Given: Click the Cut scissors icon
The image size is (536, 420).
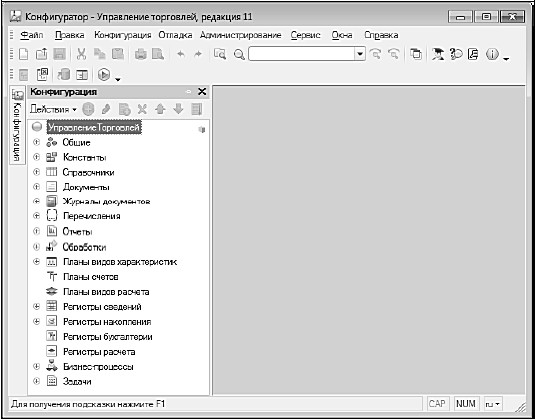Looking at the screenshot, I should point(81,54).
